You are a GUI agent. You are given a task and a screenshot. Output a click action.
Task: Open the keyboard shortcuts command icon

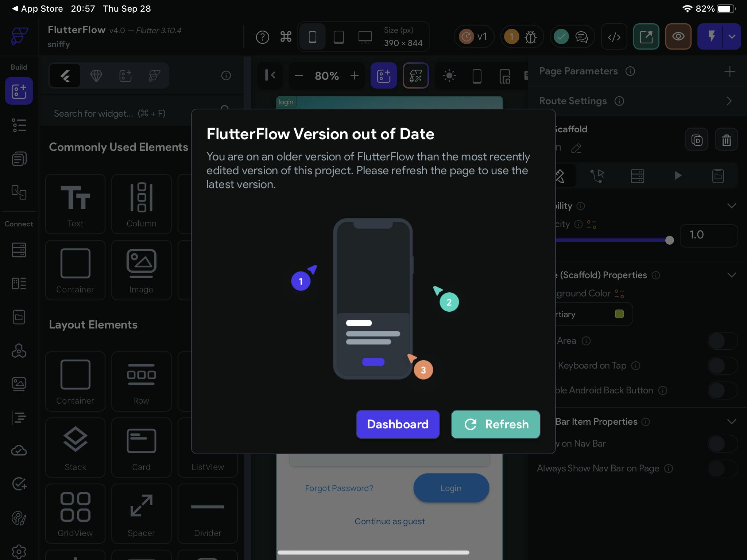click(x=286, y=37)
